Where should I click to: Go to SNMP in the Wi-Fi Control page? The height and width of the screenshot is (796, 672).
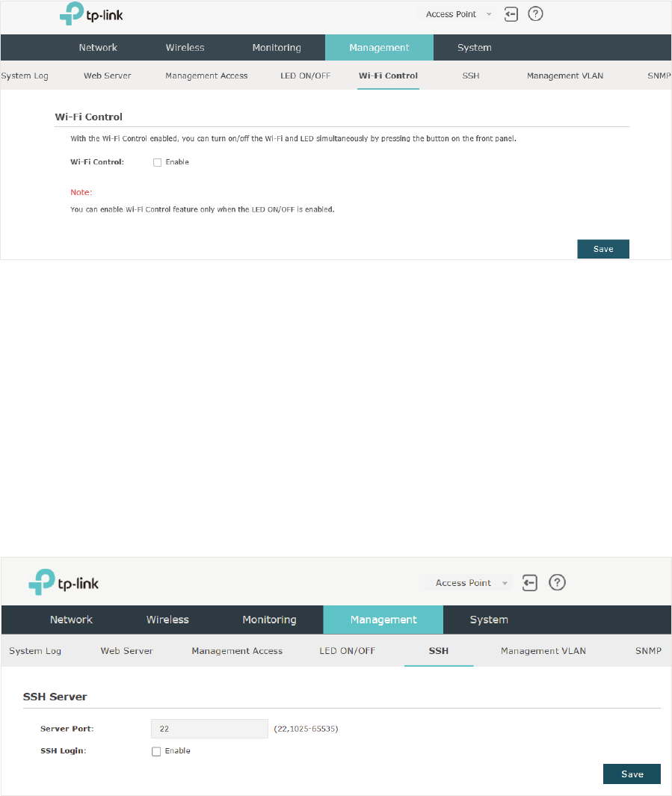[x=659, y=75]
